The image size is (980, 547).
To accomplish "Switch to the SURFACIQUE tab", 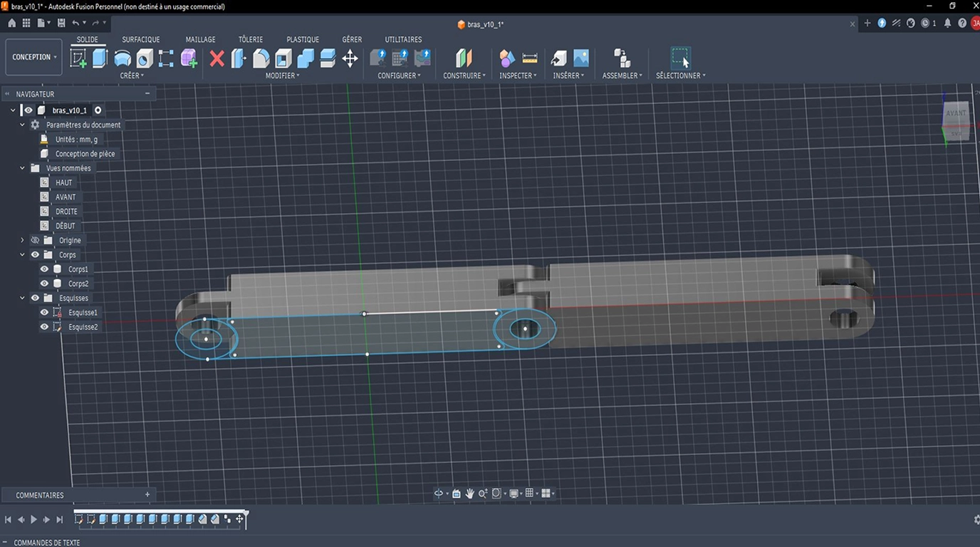I will (141, 39).
